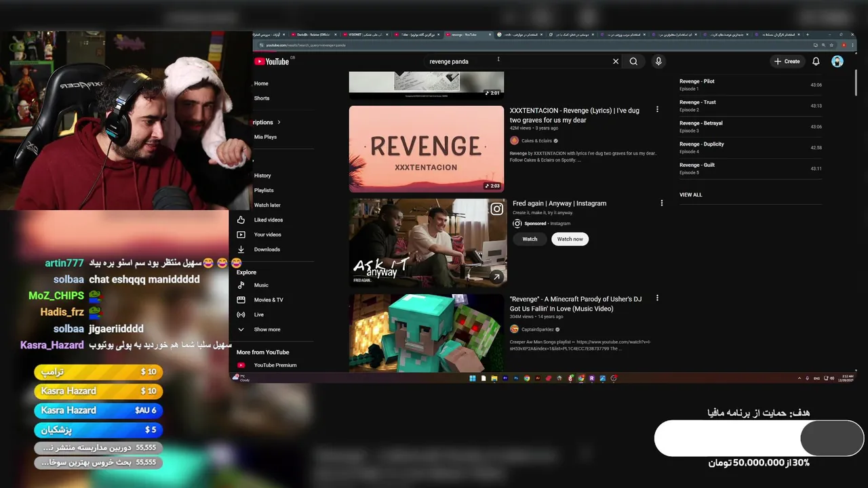868x488 pixels.
Task: Play Revenge - Pilot, Episode 1
Action: [751, 85]
